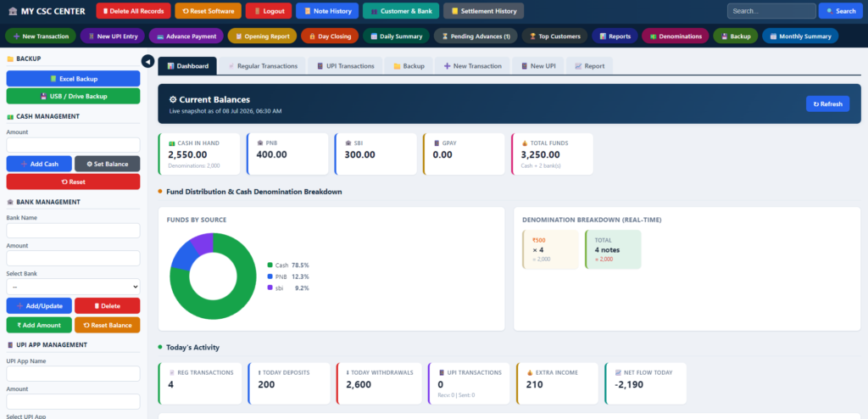Click the Set Balance button
The width and height of the screenshot is (868, 419).
point(108,164)
